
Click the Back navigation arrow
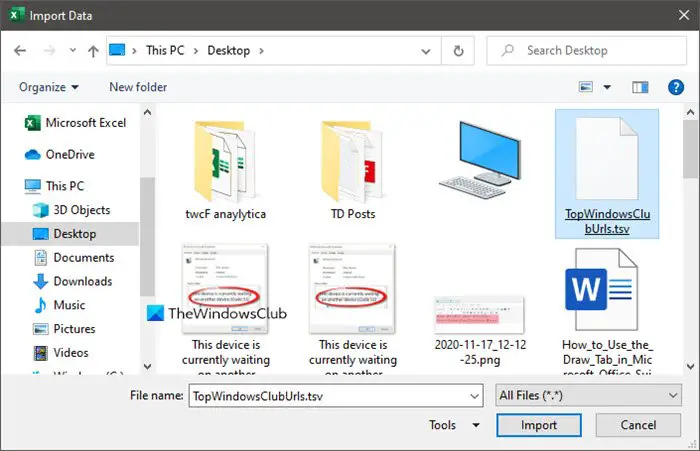tap(20, 51)
